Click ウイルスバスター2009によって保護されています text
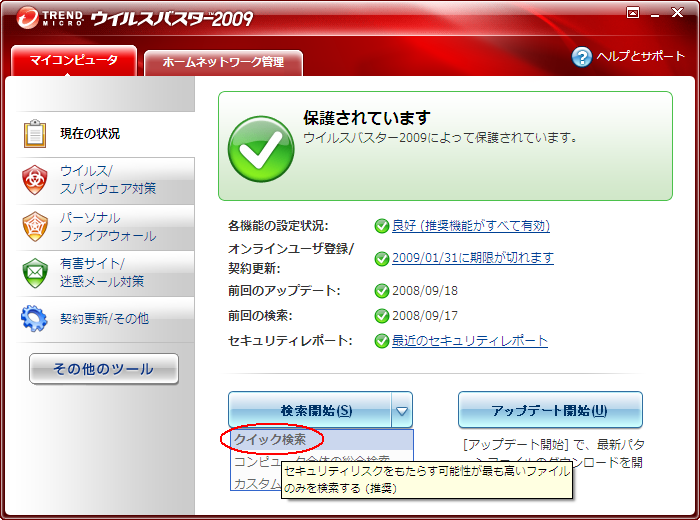Viewport: 700px width, 520px height. (440, 137)
